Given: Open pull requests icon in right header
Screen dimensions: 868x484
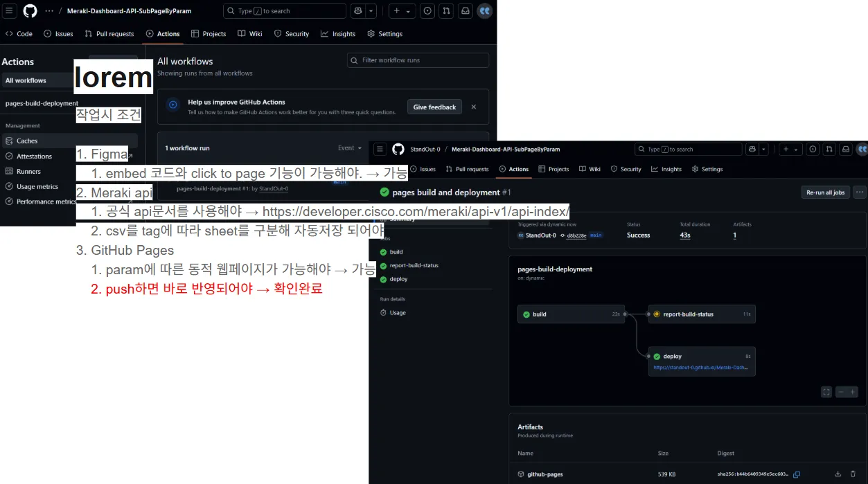Looking at the screenshot, I should (829, 149).
